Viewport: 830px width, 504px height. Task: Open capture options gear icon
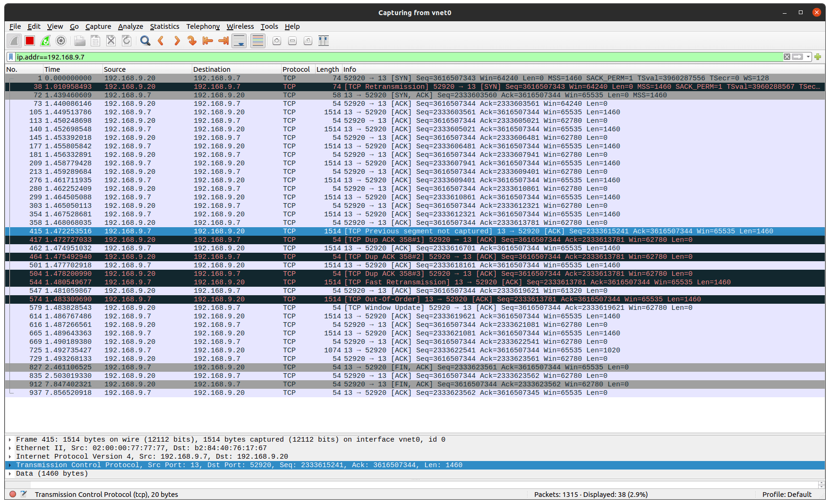(61, 41)
